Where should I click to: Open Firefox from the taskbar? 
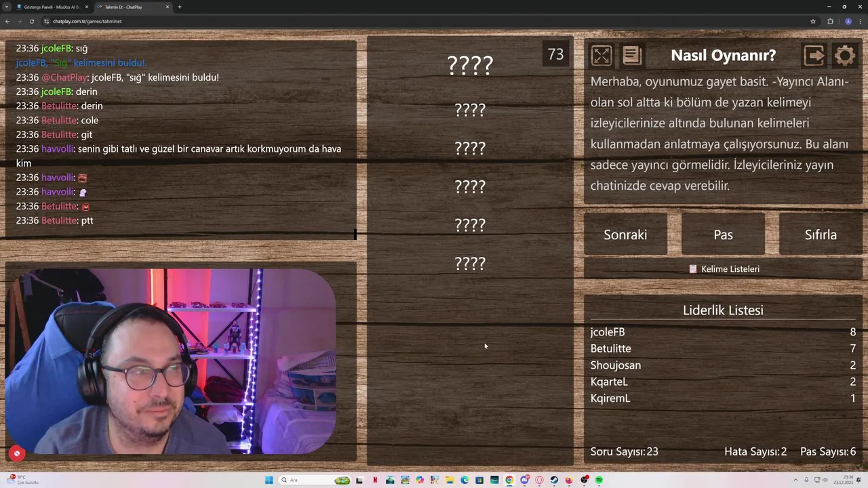click(569, 480)
